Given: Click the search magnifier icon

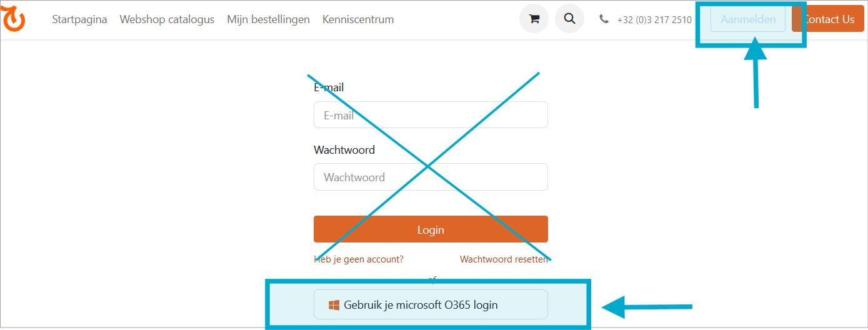Looking at the screenshot, I should [569, 19].
